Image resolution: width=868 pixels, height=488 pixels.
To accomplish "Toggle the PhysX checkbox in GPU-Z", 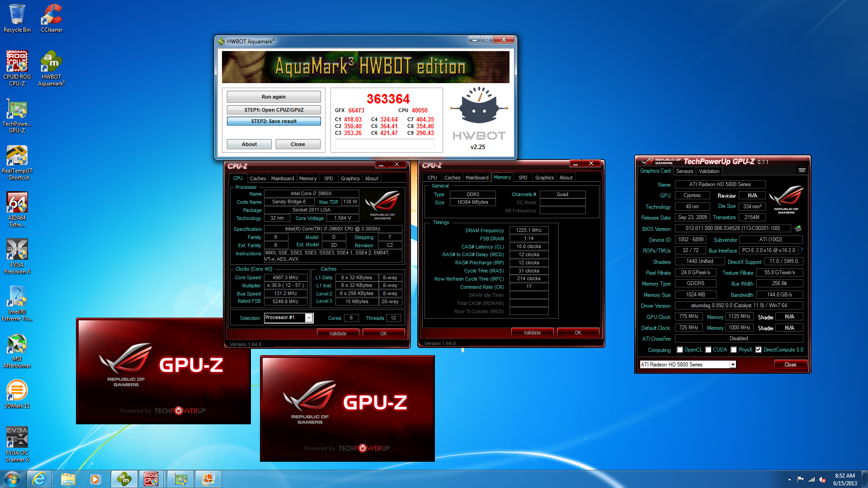I will [734, 350].
